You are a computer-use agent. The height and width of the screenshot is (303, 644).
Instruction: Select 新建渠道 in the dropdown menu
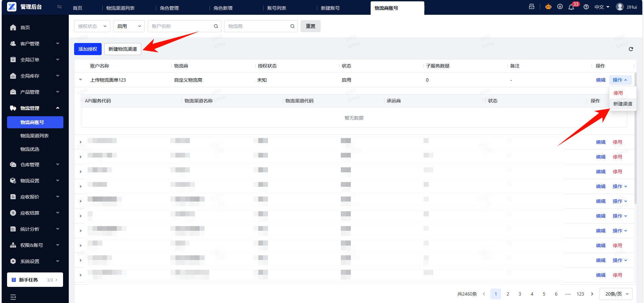click(623, 104)
